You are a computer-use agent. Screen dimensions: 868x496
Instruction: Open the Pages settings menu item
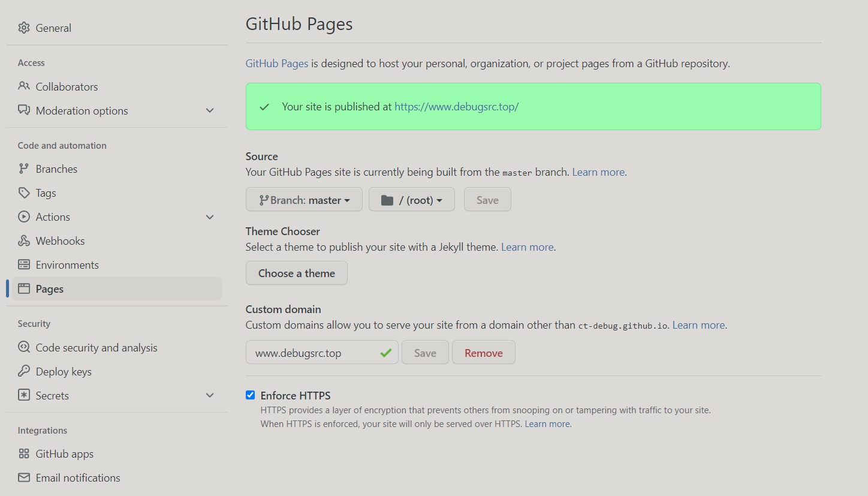pos(50,289)
